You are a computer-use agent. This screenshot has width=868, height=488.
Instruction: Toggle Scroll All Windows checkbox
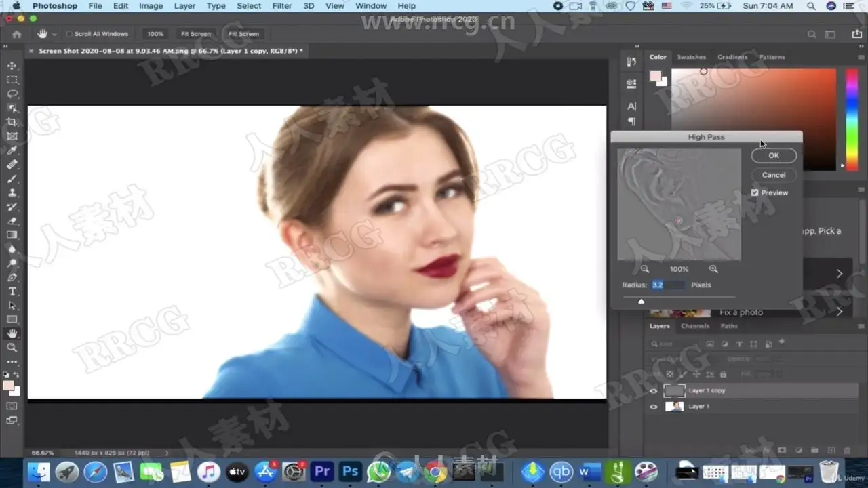pyautogui.click(x=69, y=34)
